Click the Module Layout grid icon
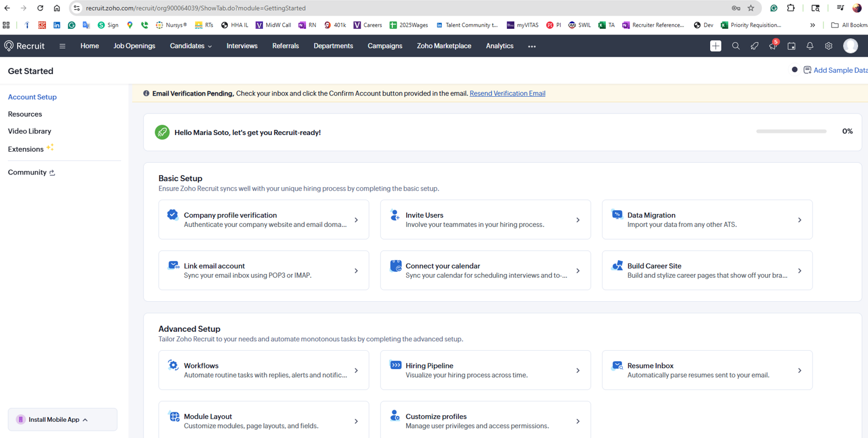Viewport: 868px width, 438px height. pos(174,416)
